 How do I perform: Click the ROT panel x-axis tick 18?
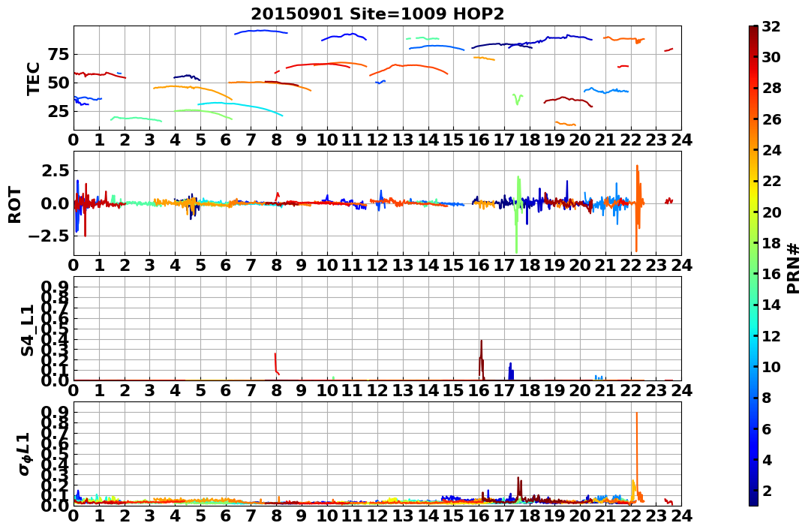click(529, 266)
